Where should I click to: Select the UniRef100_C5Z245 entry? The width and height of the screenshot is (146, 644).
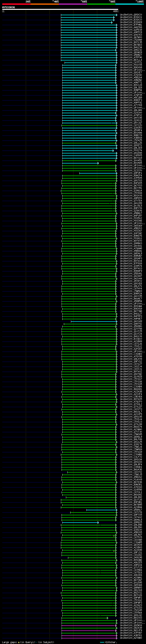point(131,610)
